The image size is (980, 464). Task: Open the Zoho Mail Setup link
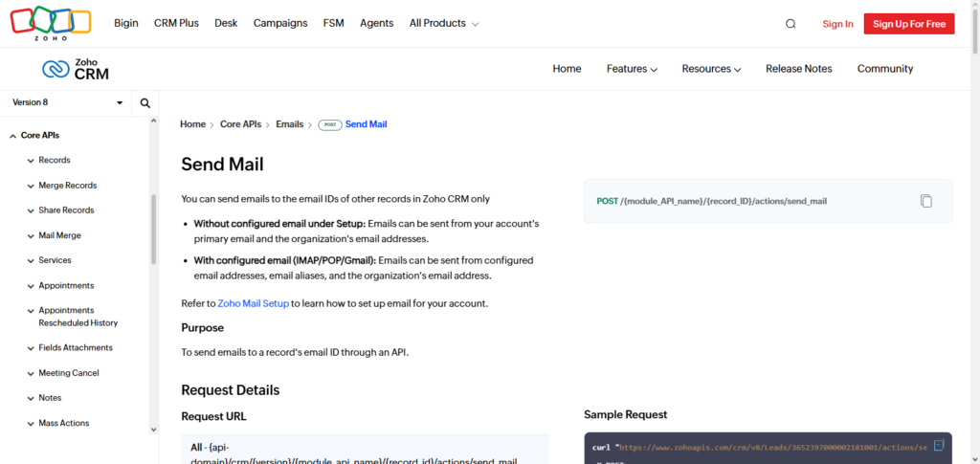(x=253, y=303)
